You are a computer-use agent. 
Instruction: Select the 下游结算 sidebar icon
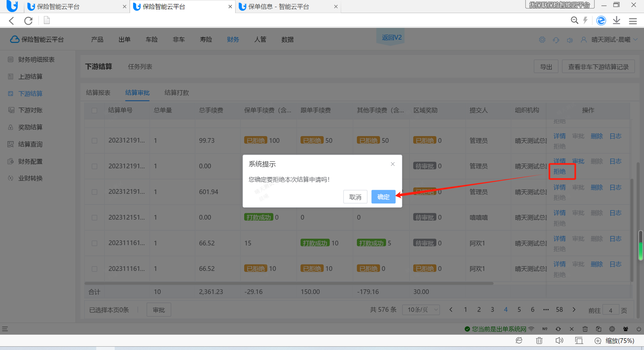click(x=11, y=94)
